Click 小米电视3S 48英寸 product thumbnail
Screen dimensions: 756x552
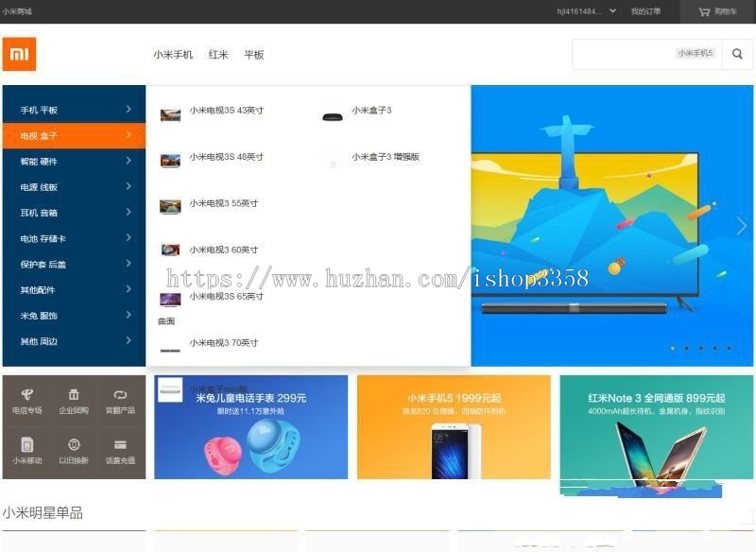(x=170, y=161)
